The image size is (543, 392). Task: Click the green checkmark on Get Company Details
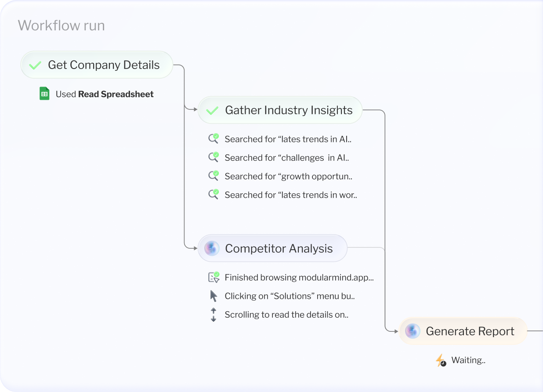click(35, 65)
